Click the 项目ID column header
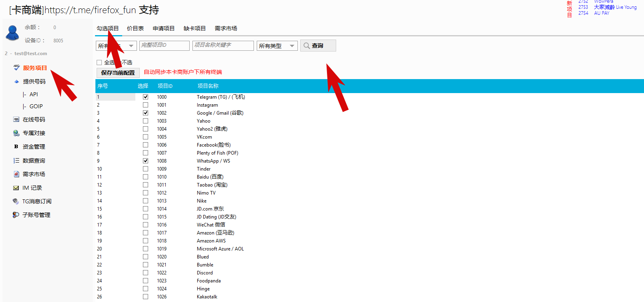Screen dimensions: 644x302 point(165,86)
